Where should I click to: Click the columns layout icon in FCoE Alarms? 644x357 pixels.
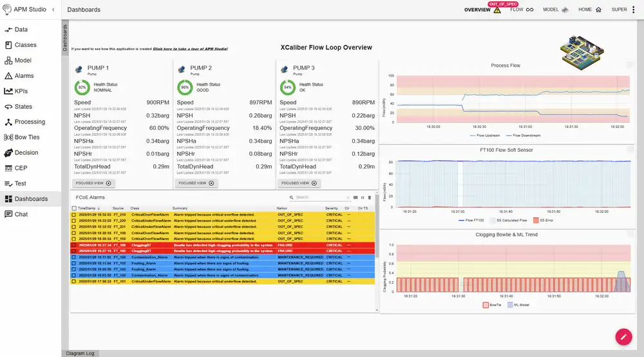355,197
